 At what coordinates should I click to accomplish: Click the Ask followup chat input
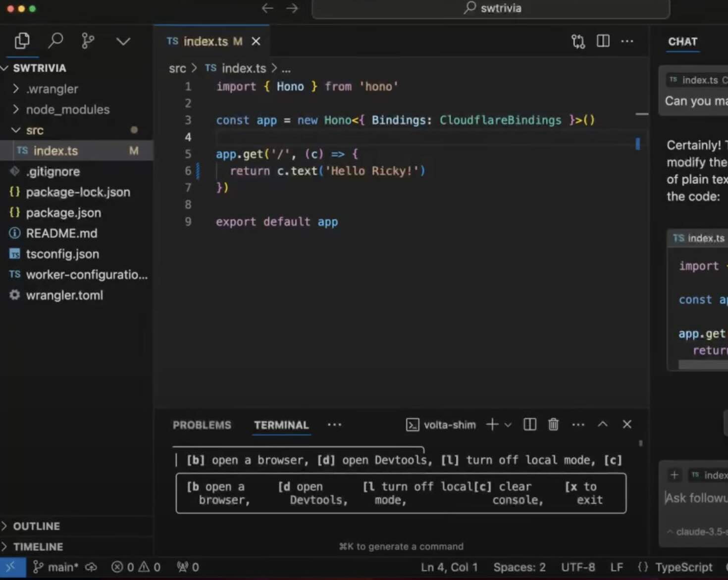[x=696, y=498]
